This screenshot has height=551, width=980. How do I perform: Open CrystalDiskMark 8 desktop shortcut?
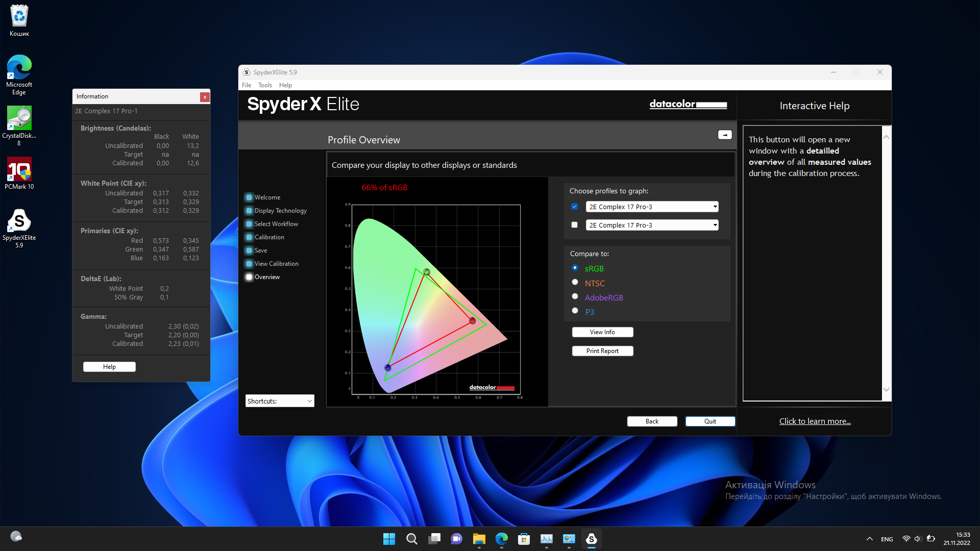tap(19, 126)
